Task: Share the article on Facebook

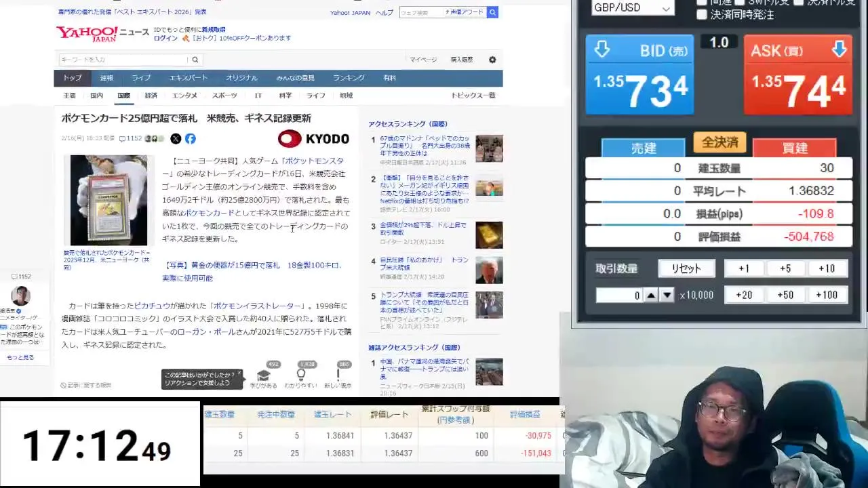Action: point(191,138)
